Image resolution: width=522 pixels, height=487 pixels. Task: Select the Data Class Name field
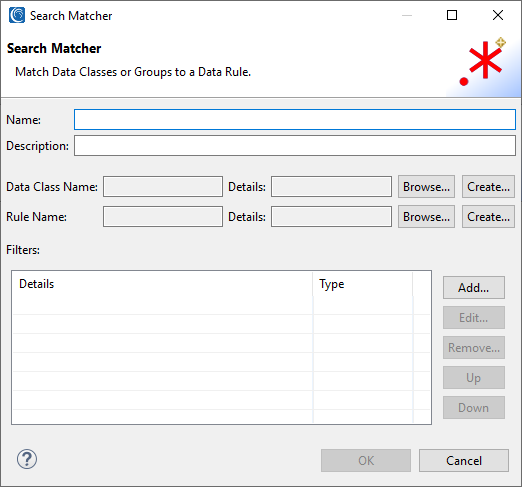[x=163, y=187]
